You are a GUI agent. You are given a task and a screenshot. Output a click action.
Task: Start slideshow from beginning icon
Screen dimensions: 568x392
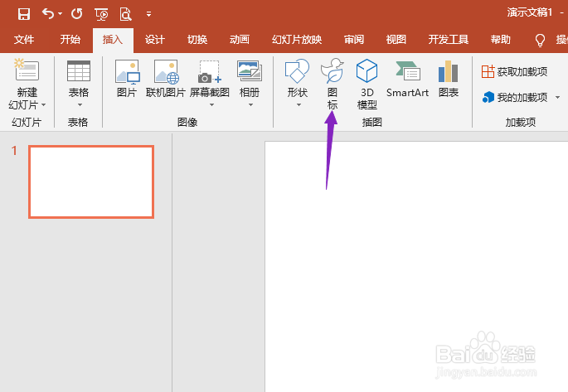(x=101, y=14)
